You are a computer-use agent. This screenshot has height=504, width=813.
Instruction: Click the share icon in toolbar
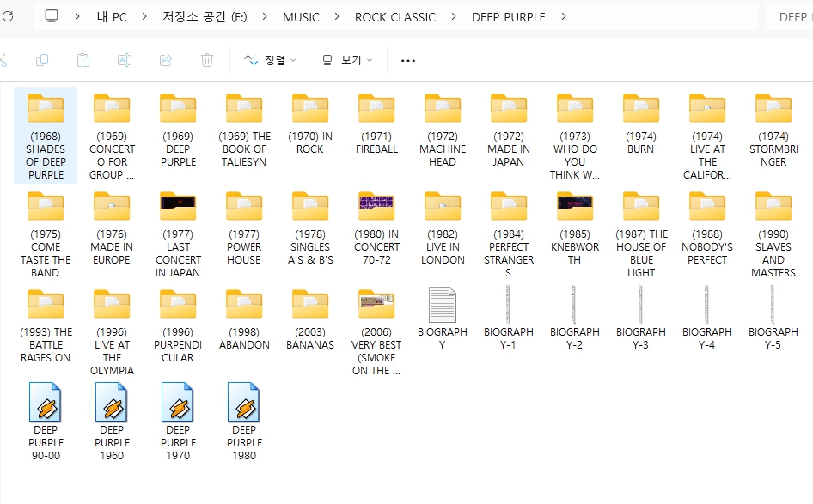click(166, 60)
